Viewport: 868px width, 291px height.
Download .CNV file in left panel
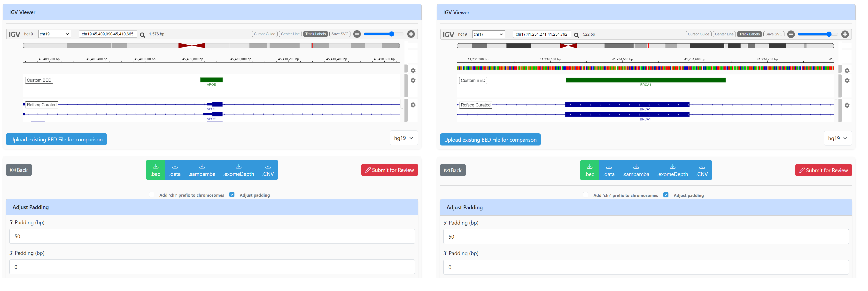click(x=268, y=170)
